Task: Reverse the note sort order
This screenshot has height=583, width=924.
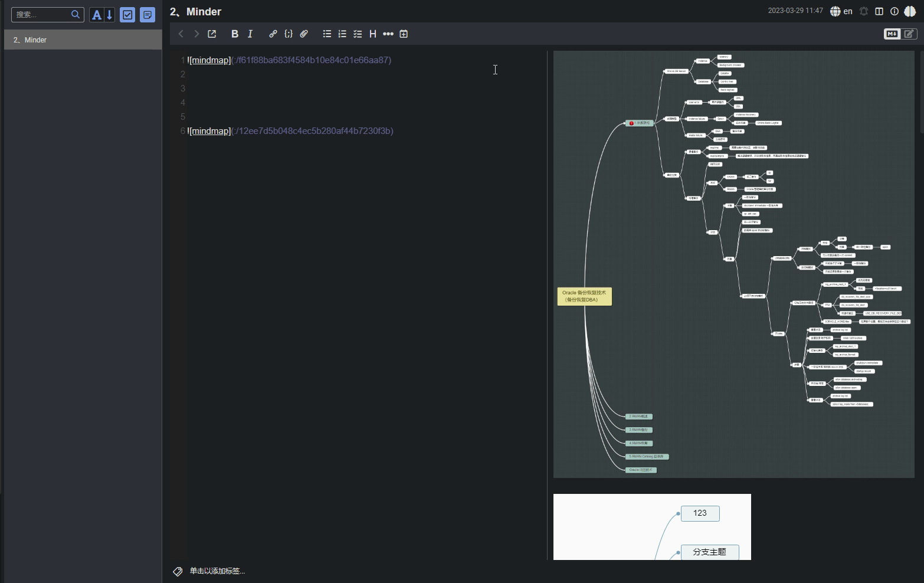Action: [109, 15]
